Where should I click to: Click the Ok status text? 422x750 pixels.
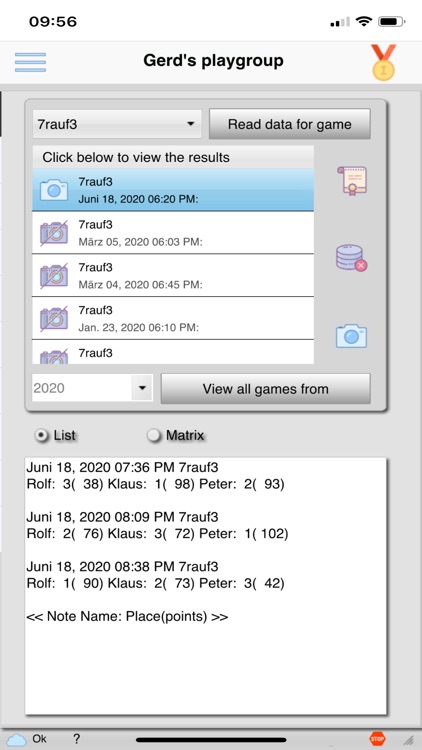tap(40, 739)
